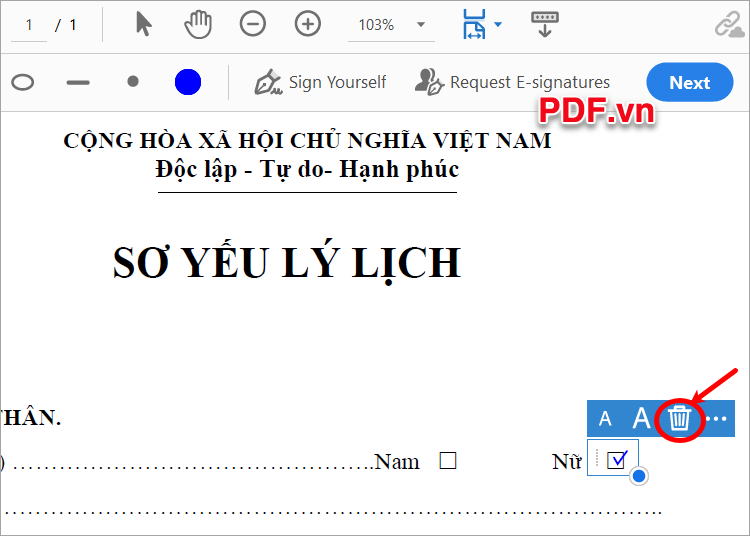Delete the checkmark with the trash icon
This screenshot has height=536, width=750.
pos(680,418)
